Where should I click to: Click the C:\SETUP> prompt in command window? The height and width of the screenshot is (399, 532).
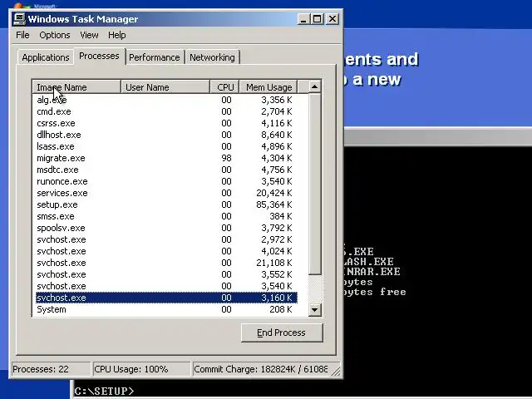click(104, 392)
